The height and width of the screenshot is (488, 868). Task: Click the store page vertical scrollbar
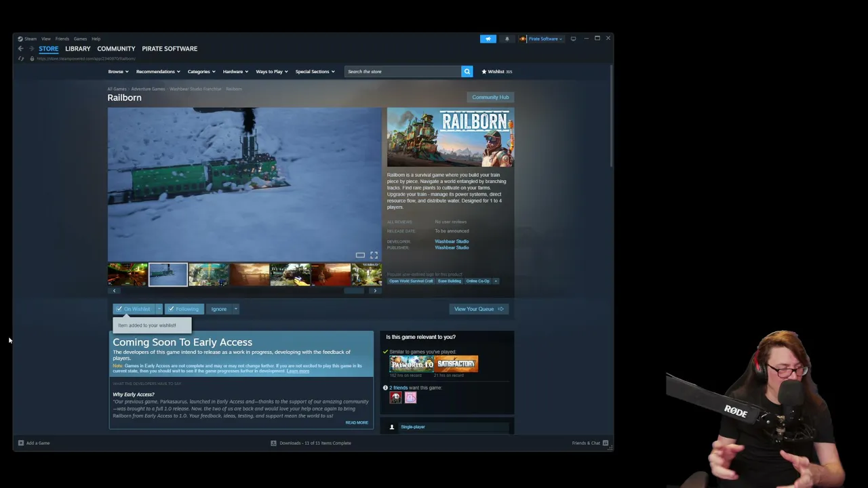click(x=612, y=115)
